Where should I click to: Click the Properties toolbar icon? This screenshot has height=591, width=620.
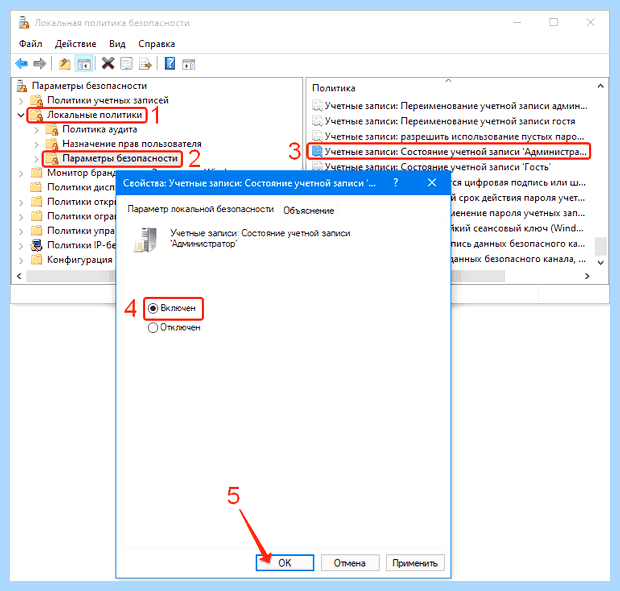click(x=127, y=63)
